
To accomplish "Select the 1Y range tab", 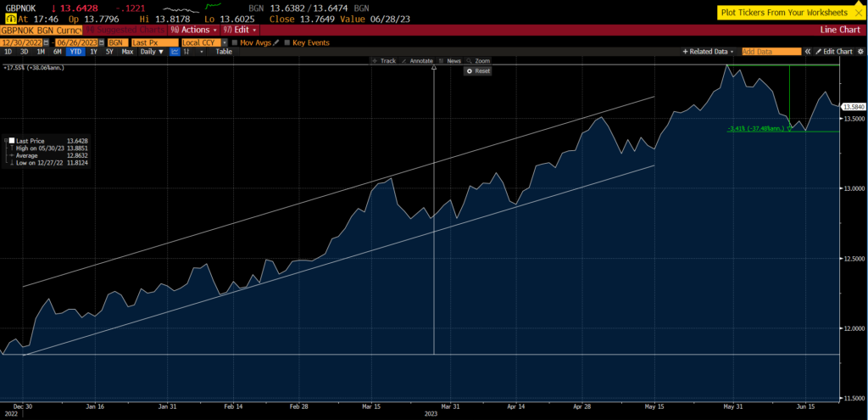I will 93,52.
